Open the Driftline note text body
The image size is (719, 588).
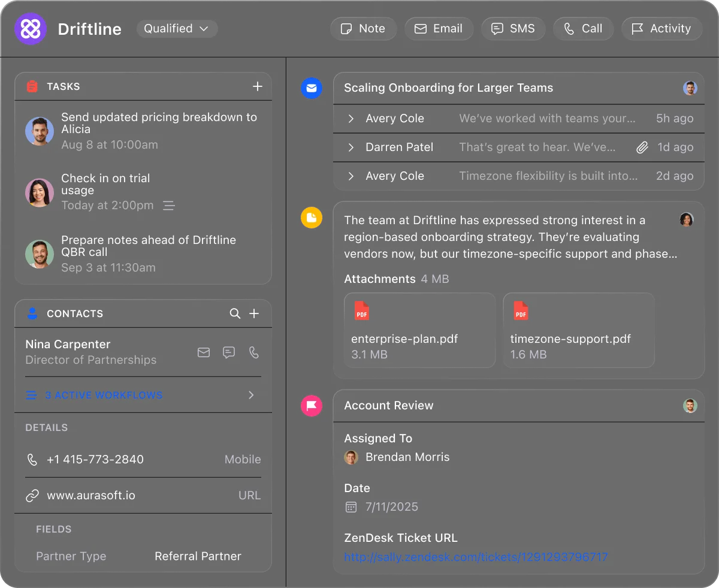[510, 237]
